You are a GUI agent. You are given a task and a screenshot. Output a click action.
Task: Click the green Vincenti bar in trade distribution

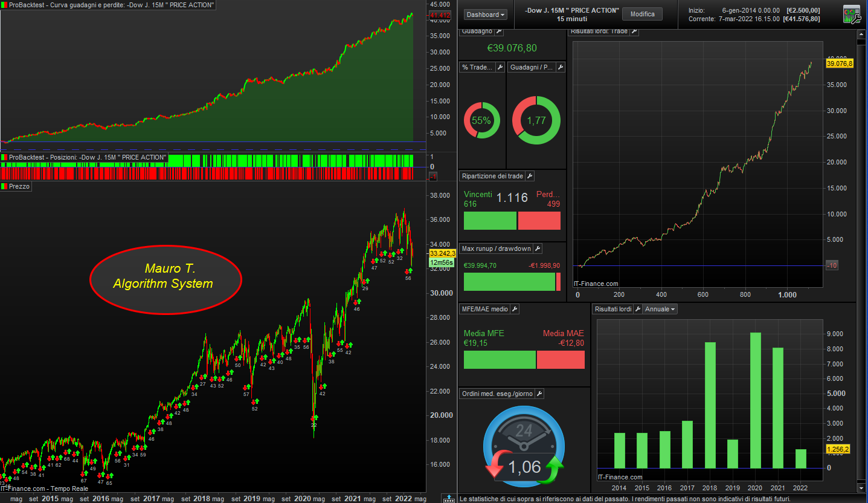coord(490,221)
